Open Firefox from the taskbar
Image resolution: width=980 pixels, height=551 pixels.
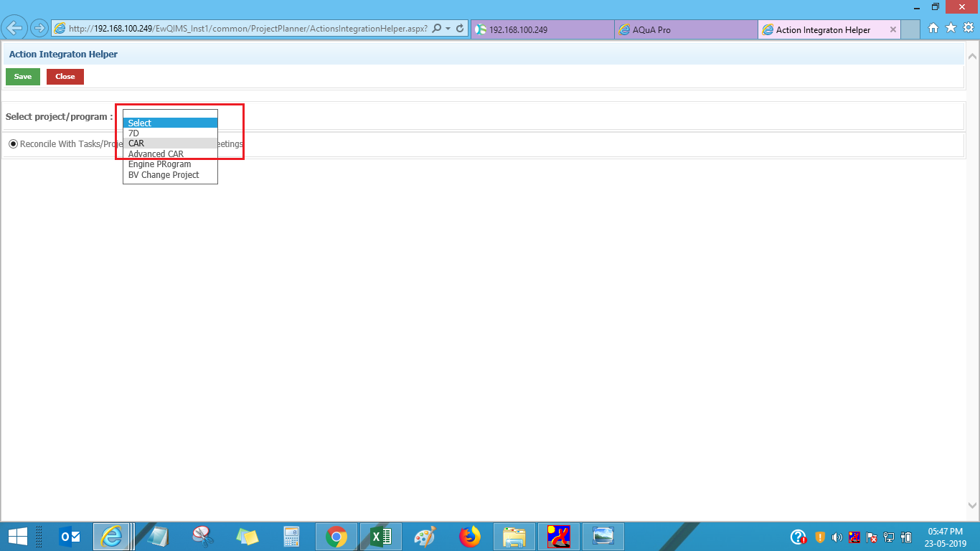click(x=469, y=536)
